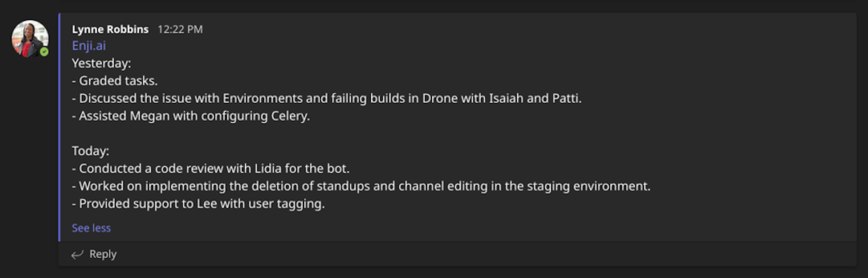The height and width of the screenshot is (278, 868).
Task: Click the reply arrow icon
Action: point(77,254)
